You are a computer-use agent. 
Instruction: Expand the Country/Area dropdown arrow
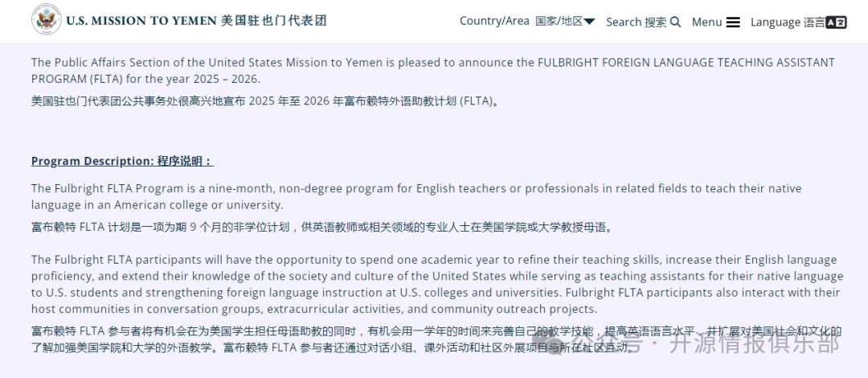pos(590,22)
